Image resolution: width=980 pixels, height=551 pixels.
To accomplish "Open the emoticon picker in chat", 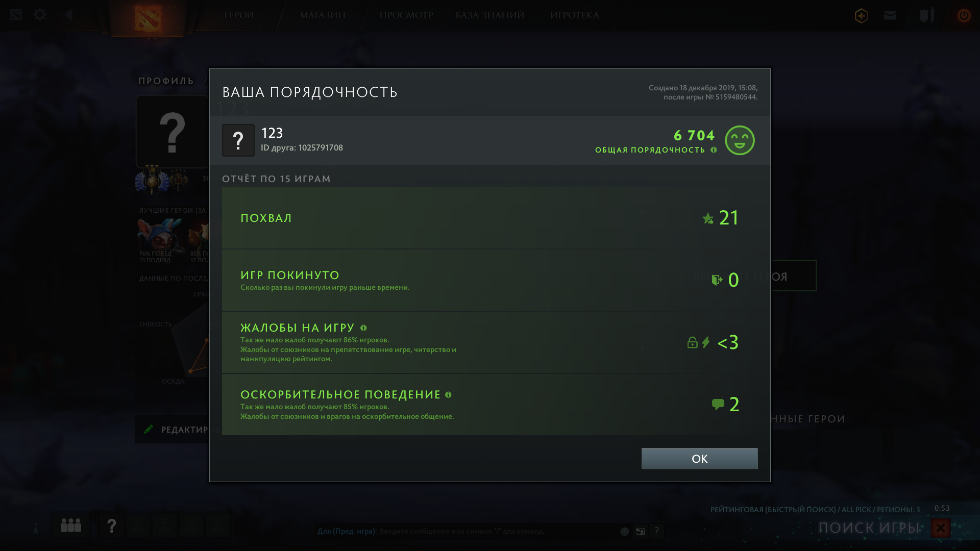I will 624,532.
